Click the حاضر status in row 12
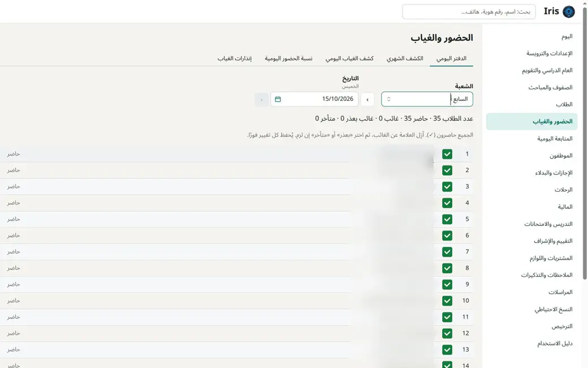The height and width of the screenshot is (368, 588). [x=13, y=333]
